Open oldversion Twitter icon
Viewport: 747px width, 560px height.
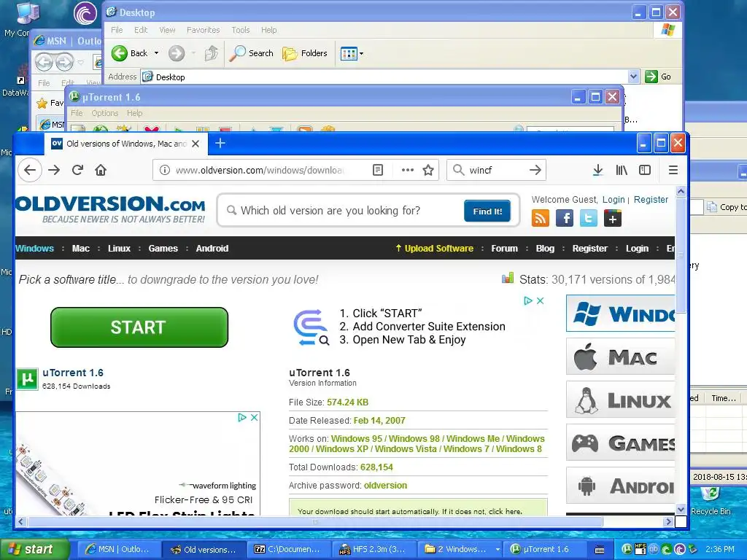[x=589, y=219]
